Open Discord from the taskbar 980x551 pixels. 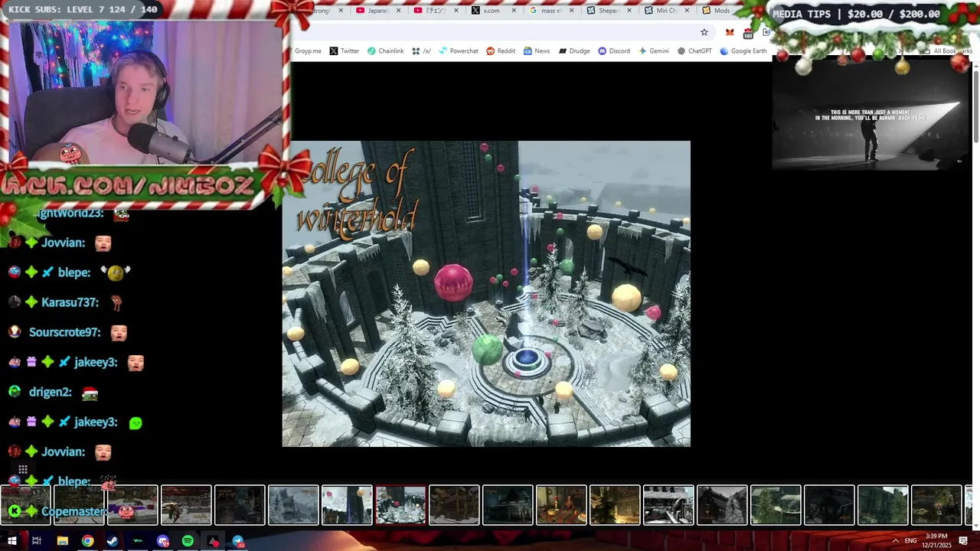pos(163,541)
